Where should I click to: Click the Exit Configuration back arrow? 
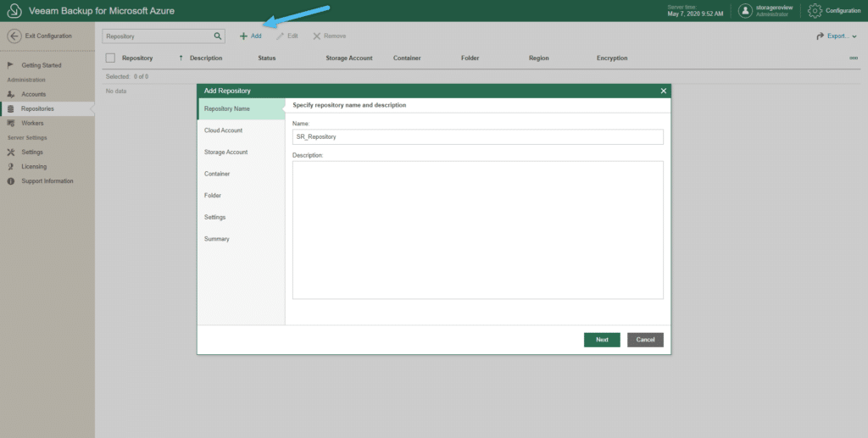pyautogui.click(x=14, y=36)
